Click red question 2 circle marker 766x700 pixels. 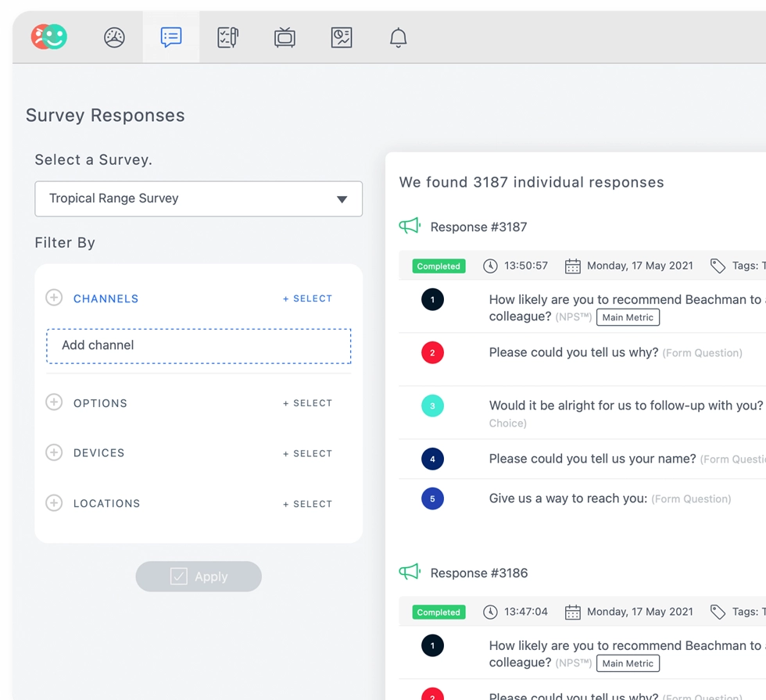(432, 352)
